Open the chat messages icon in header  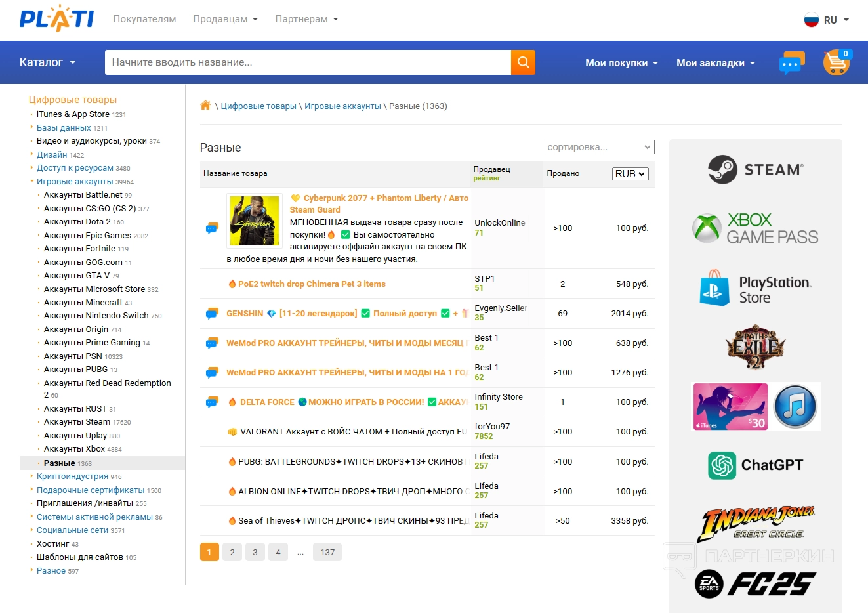tap(791, 63)
